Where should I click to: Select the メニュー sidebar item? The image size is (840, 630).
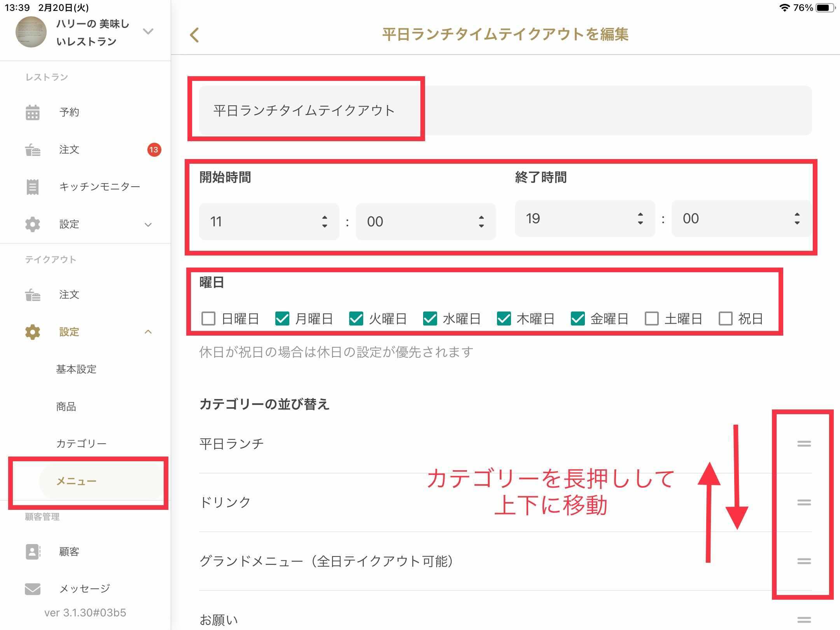pyautogui.click(x=101, y=481)
